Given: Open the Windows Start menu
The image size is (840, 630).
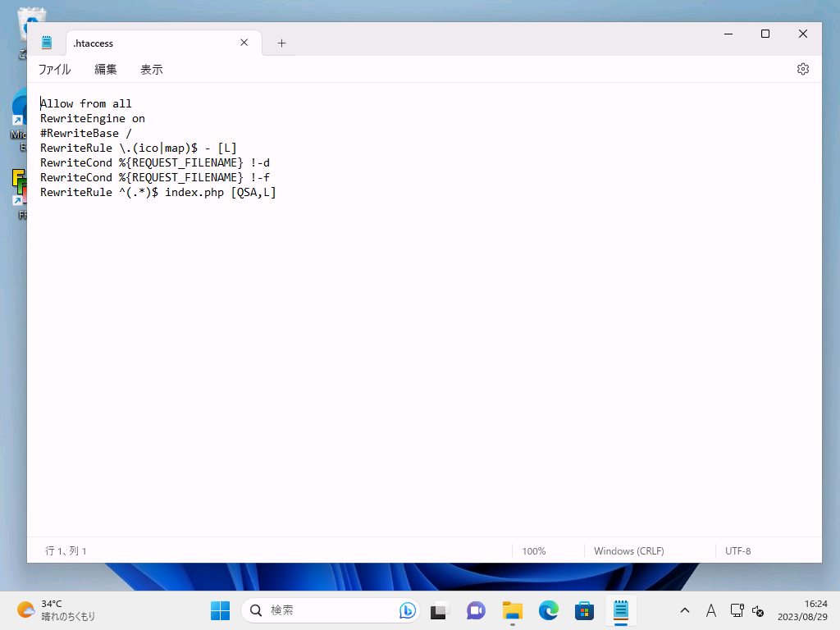Looking at the screenshot, I should point(220,610).
